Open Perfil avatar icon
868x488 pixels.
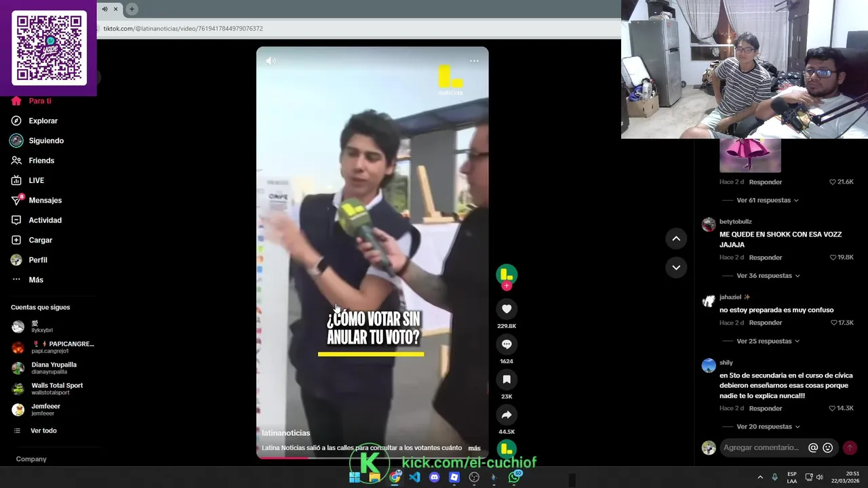click(16, 260)
